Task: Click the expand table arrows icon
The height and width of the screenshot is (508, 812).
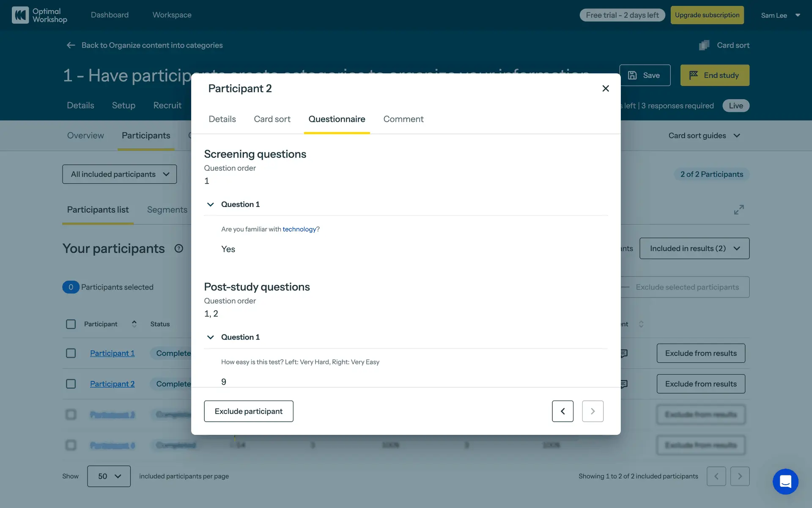Action: pyautogui.click(x=739, y=210)
